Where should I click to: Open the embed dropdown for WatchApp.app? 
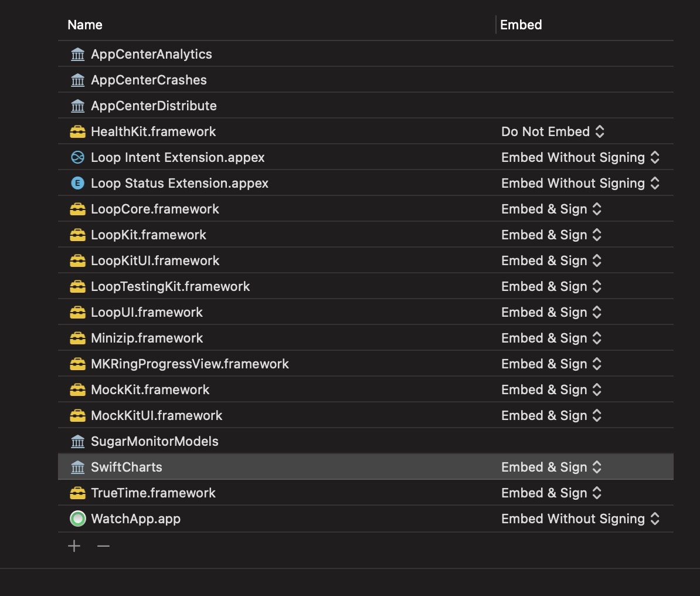580,519
